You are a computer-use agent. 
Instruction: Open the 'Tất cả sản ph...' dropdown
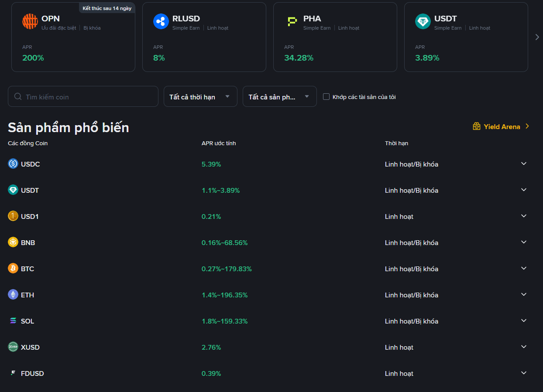pyautogui.click(x=279, y=96)
